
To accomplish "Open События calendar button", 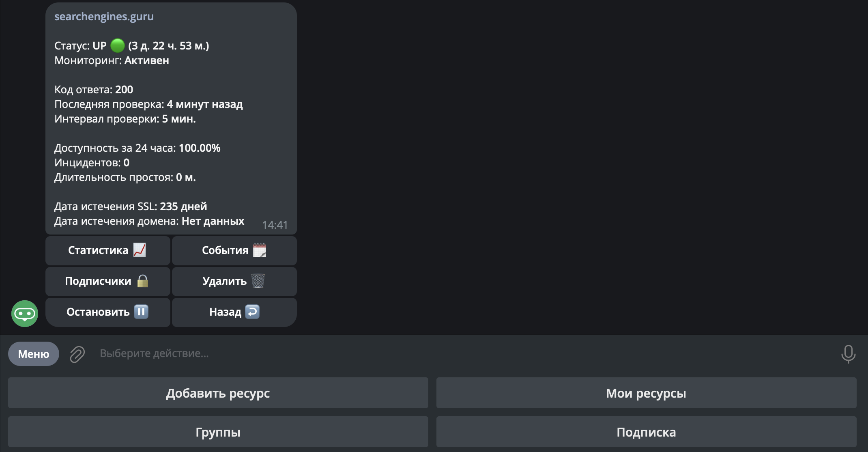I will 234,250.
